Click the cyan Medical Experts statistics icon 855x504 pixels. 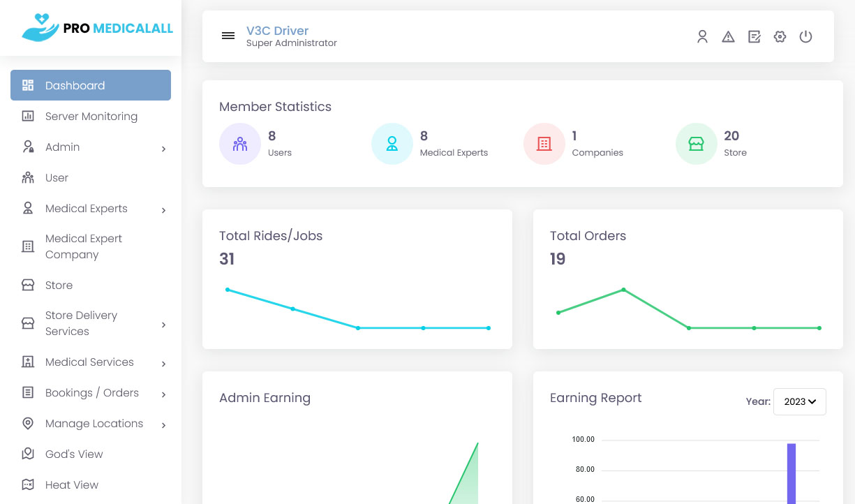pos(392,144)
